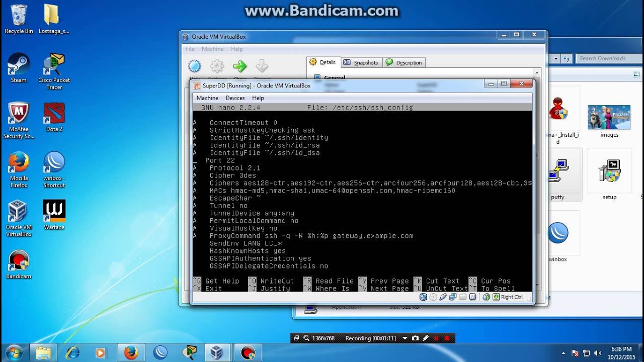Click the Bandicam window-select icon in the recording bar

(296, 338)
